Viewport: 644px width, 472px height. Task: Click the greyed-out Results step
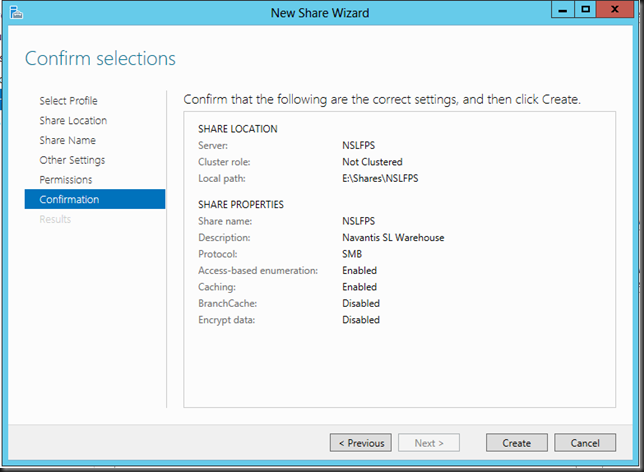click(x=55, y=219)
